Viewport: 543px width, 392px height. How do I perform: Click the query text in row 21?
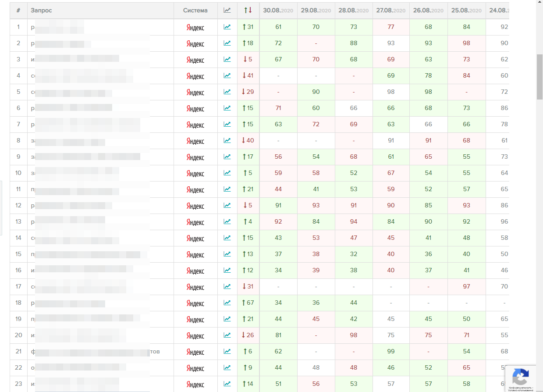pyautogui.click(x=95, y=352)
